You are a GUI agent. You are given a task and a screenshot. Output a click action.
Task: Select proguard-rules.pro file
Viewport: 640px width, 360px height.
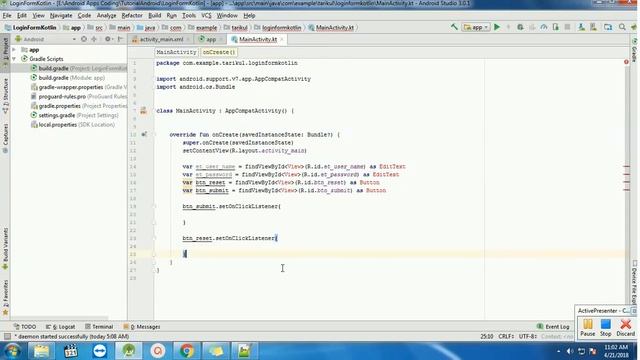click(79, 96)
